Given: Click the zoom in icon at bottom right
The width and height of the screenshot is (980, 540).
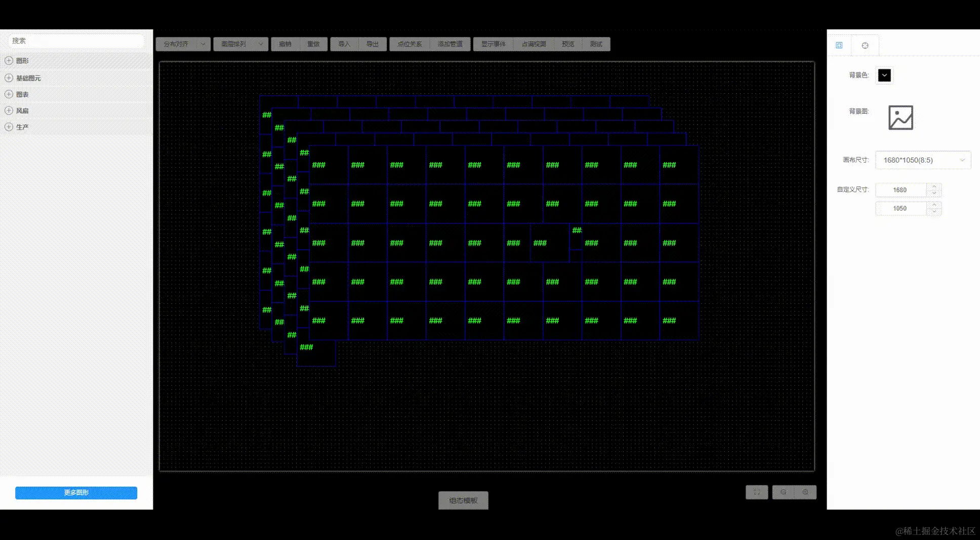Looking at the screenshot, I should [807, 492].
